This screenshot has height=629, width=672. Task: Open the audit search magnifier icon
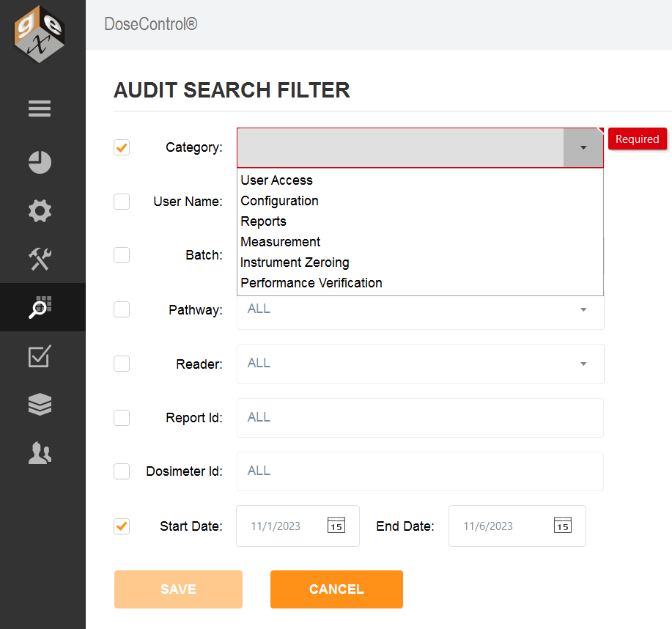[40, 307]
